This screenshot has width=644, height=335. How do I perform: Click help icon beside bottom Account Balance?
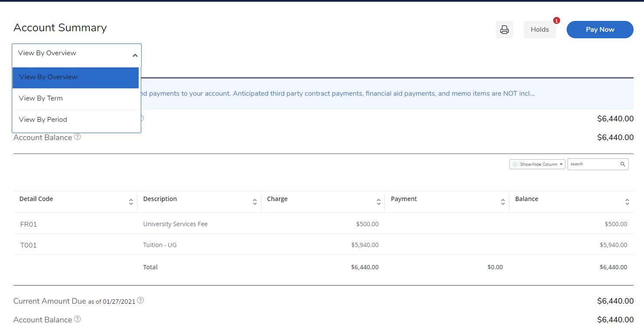77,319
